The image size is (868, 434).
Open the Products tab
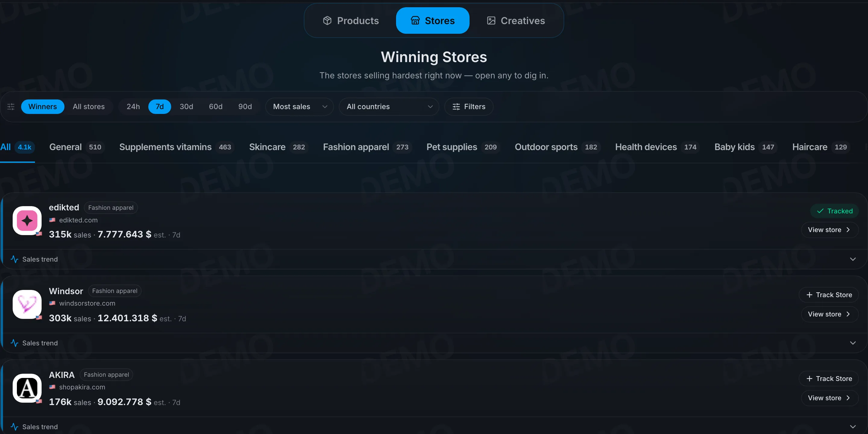[x=351, y=20]
